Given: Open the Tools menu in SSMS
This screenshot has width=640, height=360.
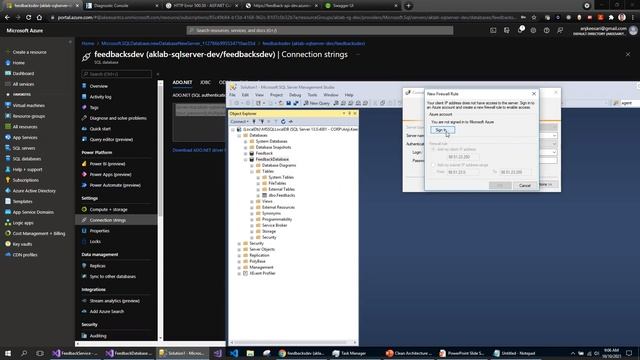Looking at the screenshot, I should pos(312,95).
